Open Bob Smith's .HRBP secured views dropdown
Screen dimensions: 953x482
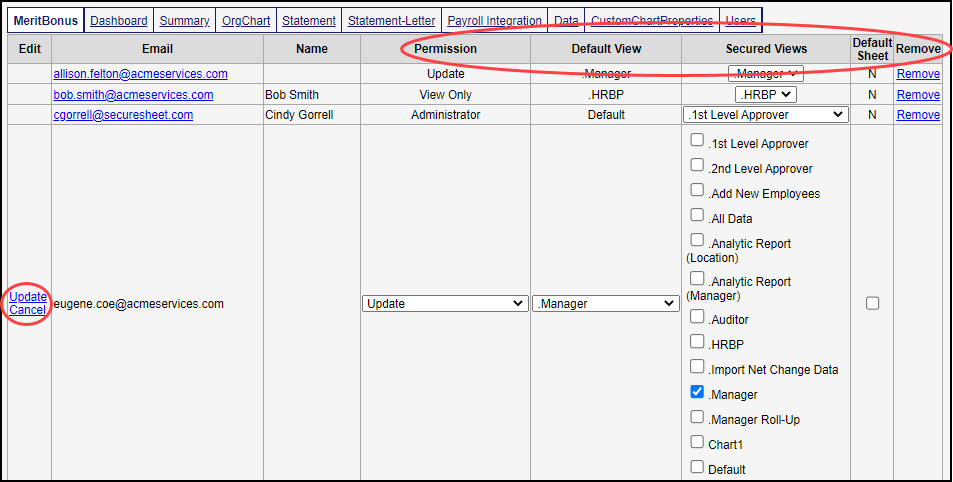pyautogui.click(x=766, y=95)
